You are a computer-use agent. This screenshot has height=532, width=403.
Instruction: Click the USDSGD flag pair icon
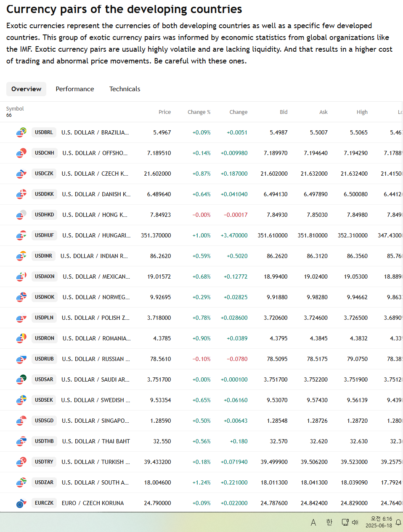tap(21, 421)
